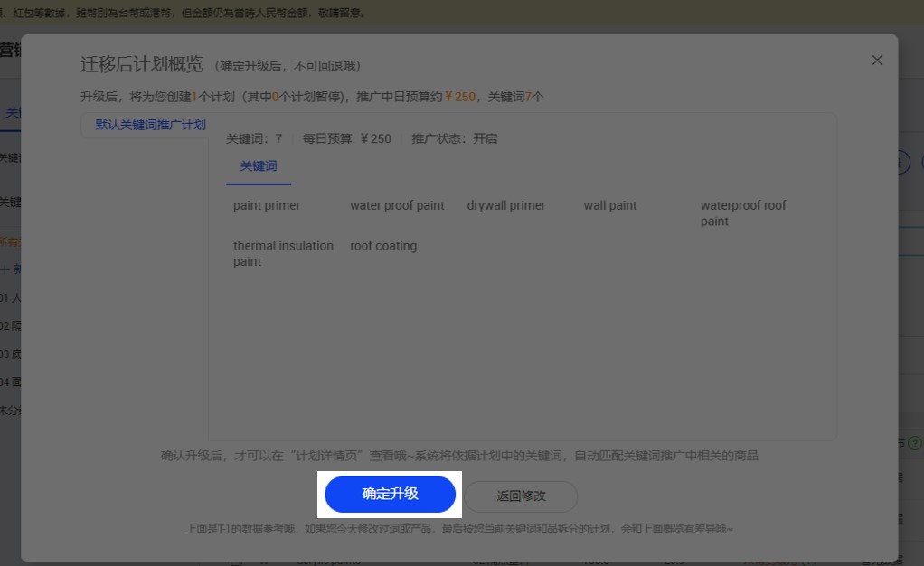Click 返回修改 to go back and edit

pos(521,496)
